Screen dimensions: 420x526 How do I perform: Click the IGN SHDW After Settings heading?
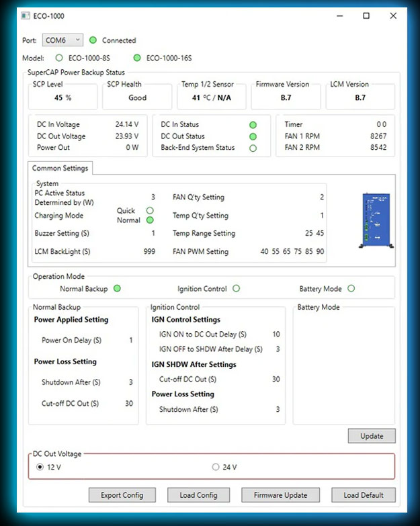[194, 364]
